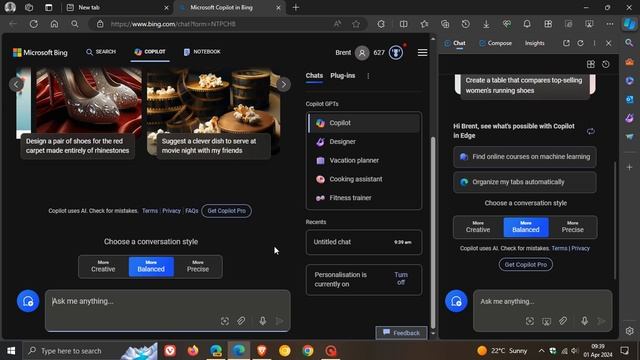The width and height of the screenshot is (640, 360).
Task: Click the Copilot sidebar icon at top right
Action: tap(629, 24)
